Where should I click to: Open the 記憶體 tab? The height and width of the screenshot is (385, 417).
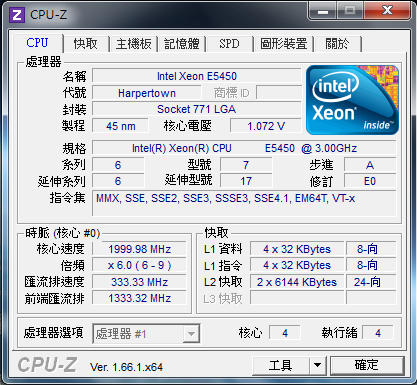pyautogui.click(x=182, y=44)
